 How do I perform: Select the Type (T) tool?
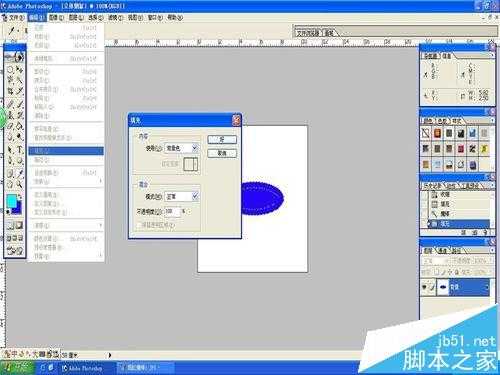pyautogui.click(x=20, y=150)
